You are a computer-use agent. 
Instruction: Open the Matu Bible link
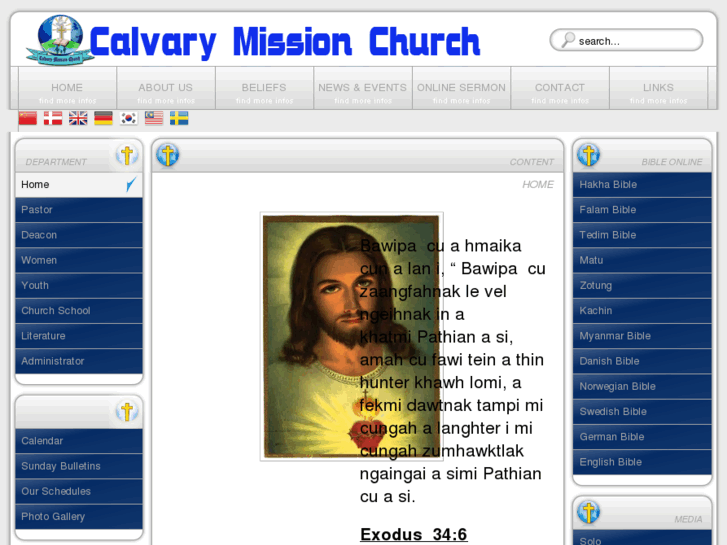[x=642, y=260]
